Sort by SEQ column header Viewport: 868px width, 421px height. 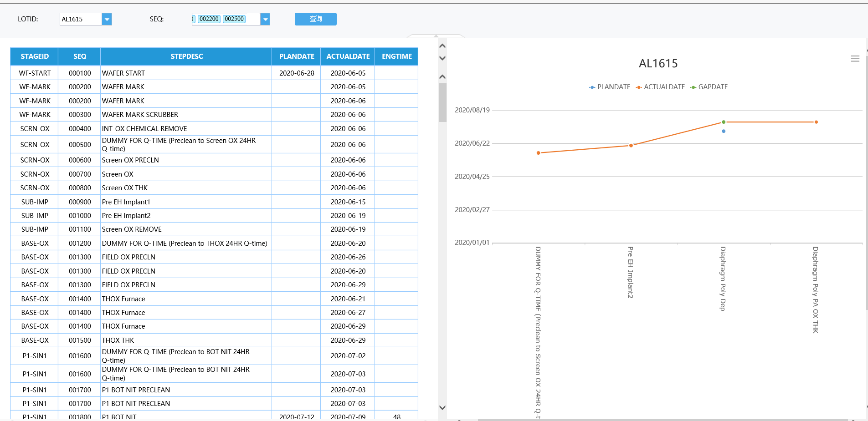tap(80, 56)
